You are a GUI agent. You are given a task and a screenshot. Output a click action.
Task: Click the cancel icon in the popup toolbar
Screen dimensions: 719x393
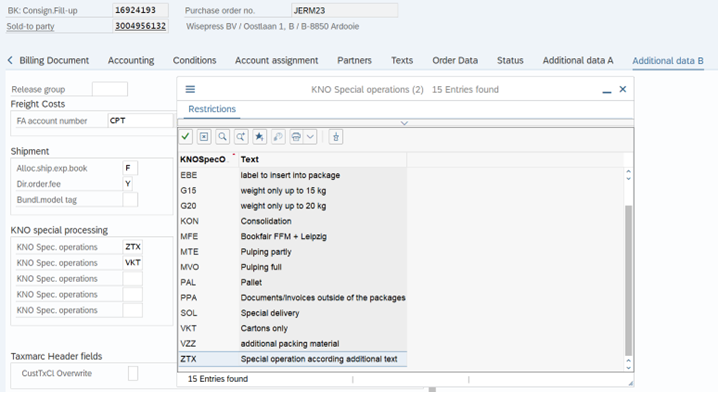point(204,137)
